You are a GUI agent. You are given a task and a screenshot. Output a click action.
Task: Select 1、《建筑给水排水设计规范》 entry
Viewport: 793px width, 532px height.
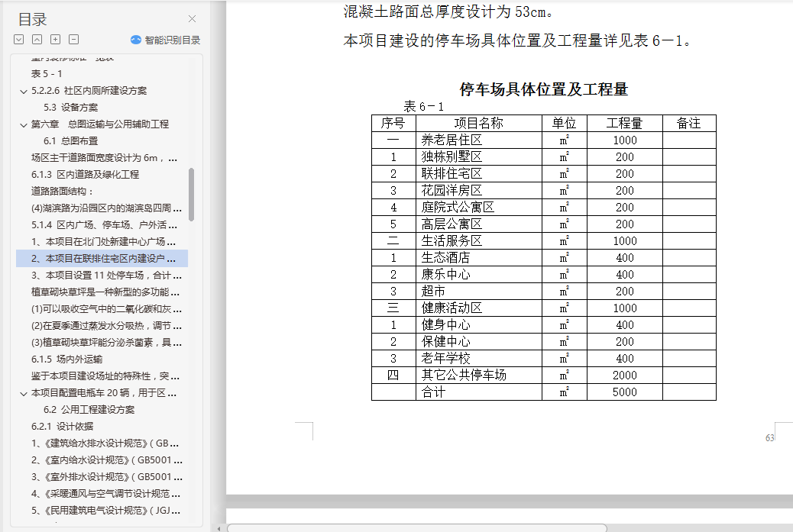click(x=105, y=443)
